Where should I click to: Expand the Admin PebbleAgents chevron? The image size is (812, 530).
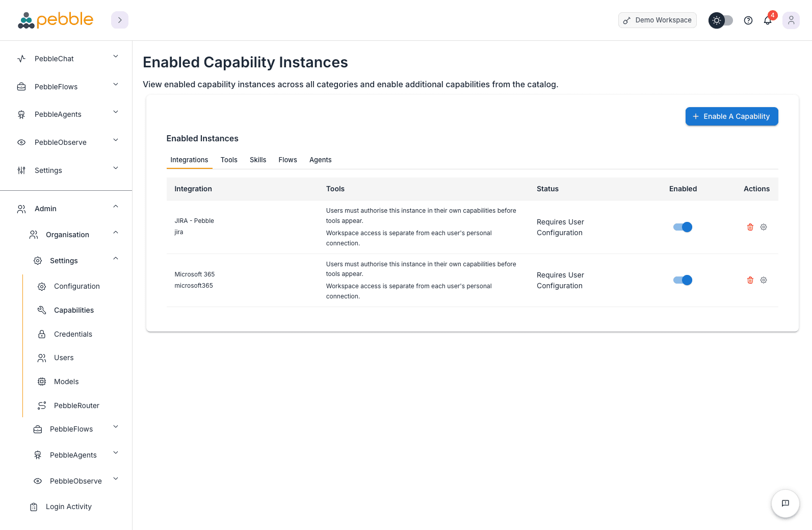(x=116, y=453)
